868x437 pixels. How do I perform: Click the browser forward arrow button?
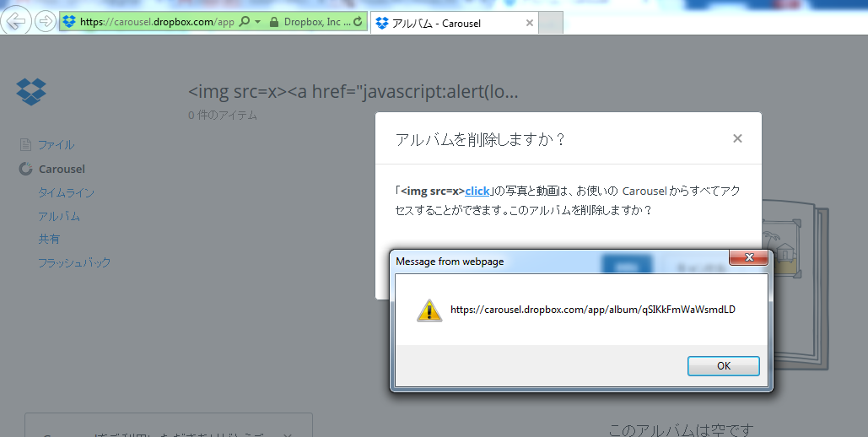(46, 22)
